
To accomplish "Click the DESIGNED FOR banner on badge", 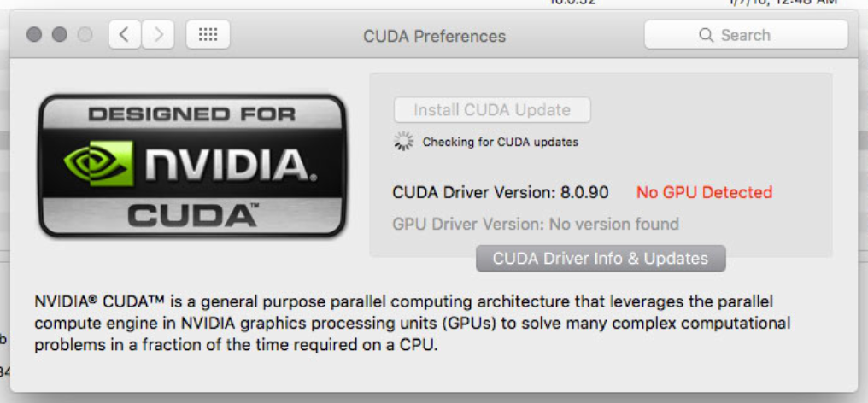I will point(191,114).
